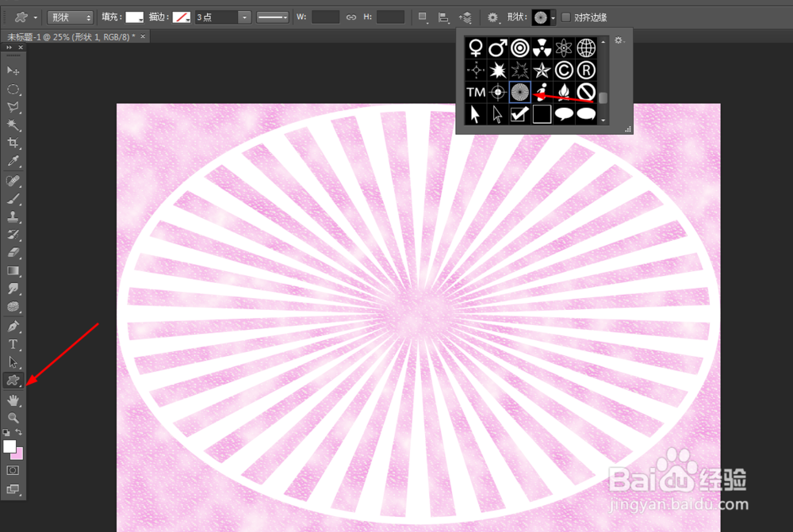Reset default foreground and background colors

tap(6, 433)
